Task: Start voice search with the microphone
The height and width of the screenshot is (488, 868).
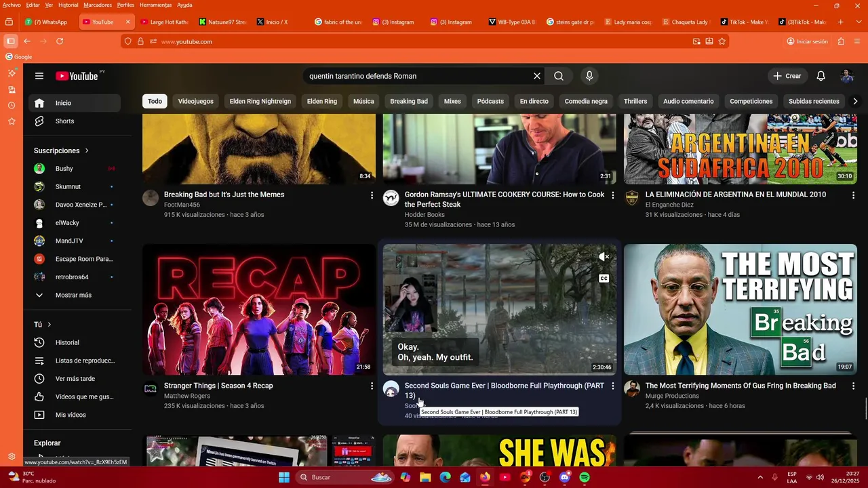Action: [589, 76]
